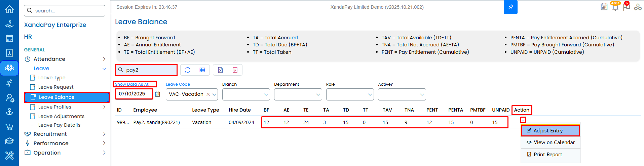Open the date picker calendar icon
644x166 pixels.
click(x=157, y=94)
